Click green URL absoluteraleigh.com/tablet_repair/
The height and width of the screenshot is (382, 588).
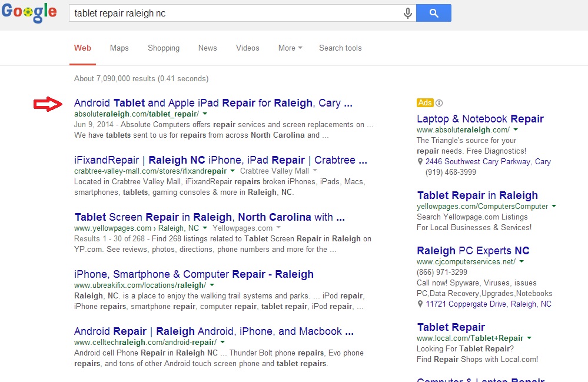click(x=137, y=114)
